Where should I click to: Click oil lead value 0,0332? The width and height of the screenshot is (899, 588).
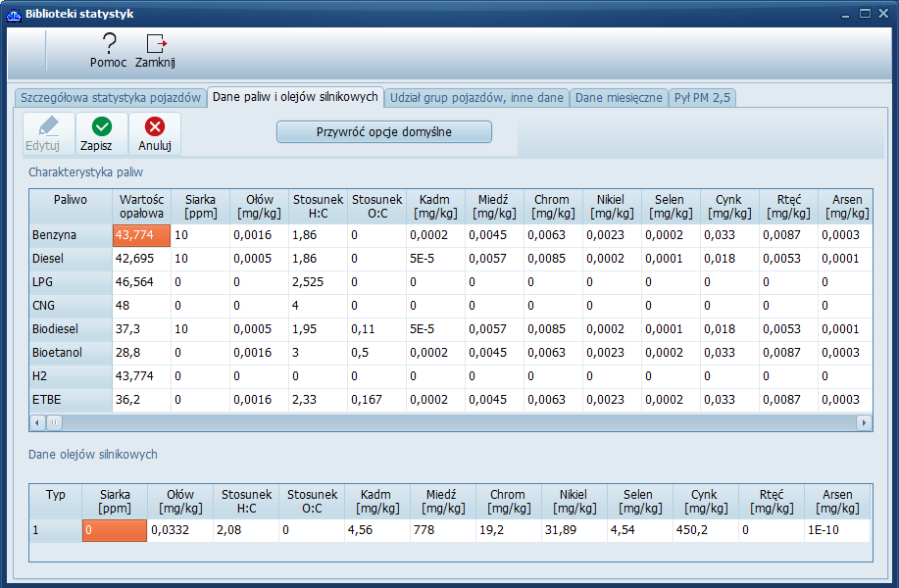click(x=180, y=530)
